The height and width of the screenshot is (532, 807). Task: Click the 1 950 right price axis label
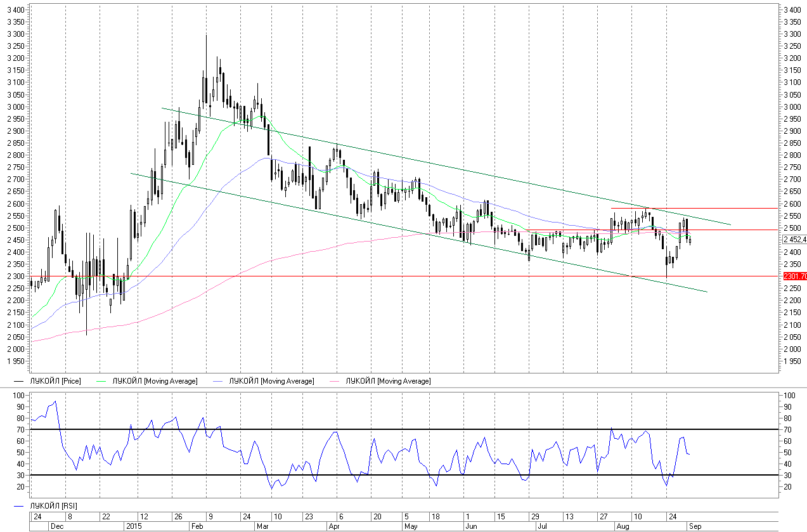tap(794, 361)
